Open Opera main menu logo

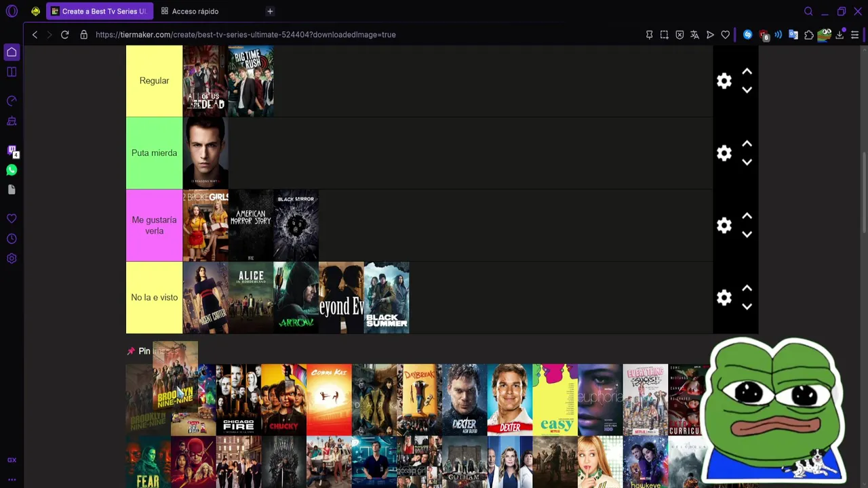click(x=12, y=12)
